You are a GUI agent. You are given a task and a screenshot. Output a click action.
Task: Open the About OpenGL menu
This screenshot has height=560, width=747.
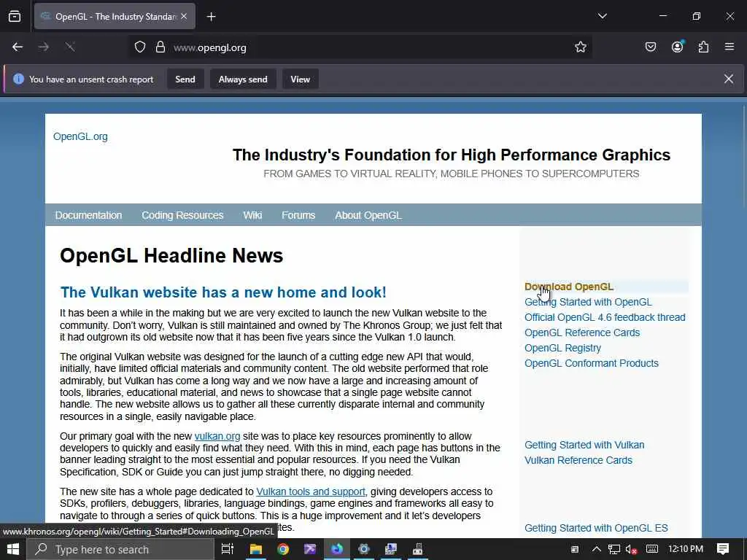368,215
